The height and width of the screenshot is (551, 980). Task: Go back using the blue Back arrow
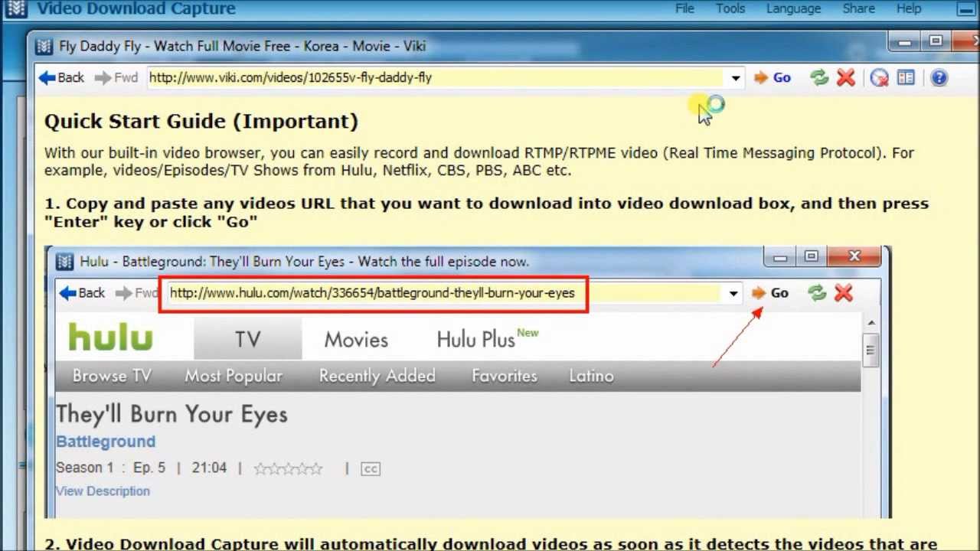click(61, 78)
